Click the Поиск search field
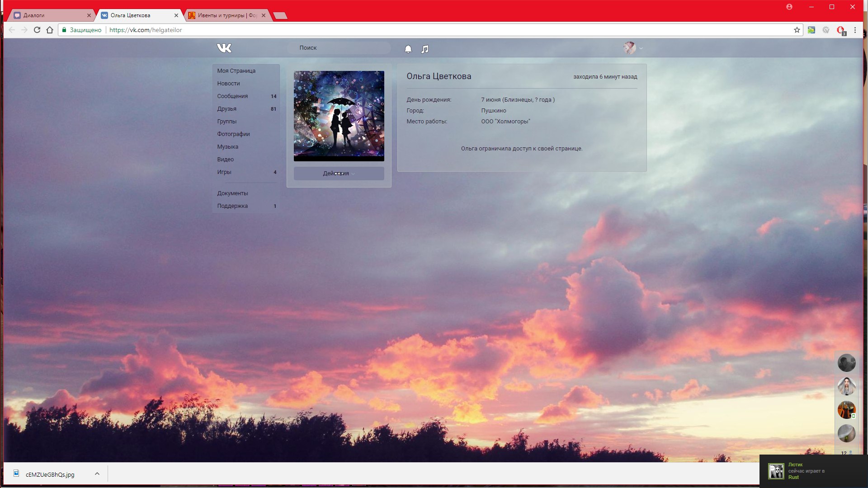The image size is (868, 488). [339, 48]
